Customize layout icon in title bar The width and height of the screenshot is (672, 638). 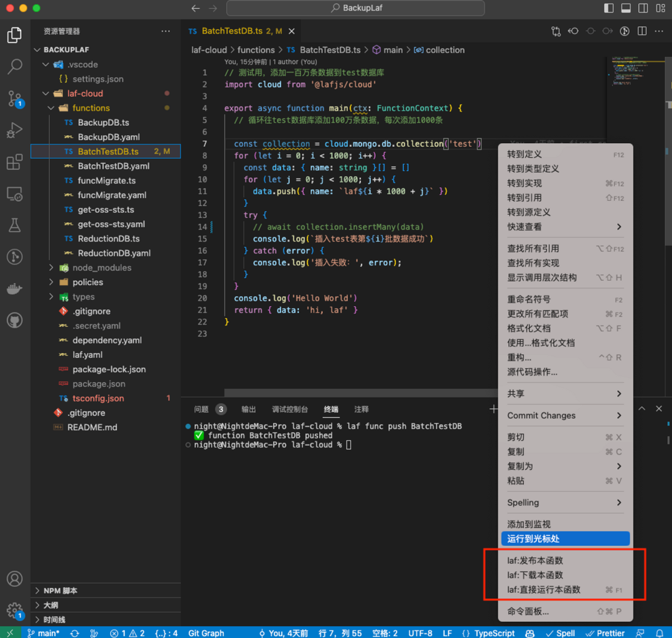click(x=660, y=8)
